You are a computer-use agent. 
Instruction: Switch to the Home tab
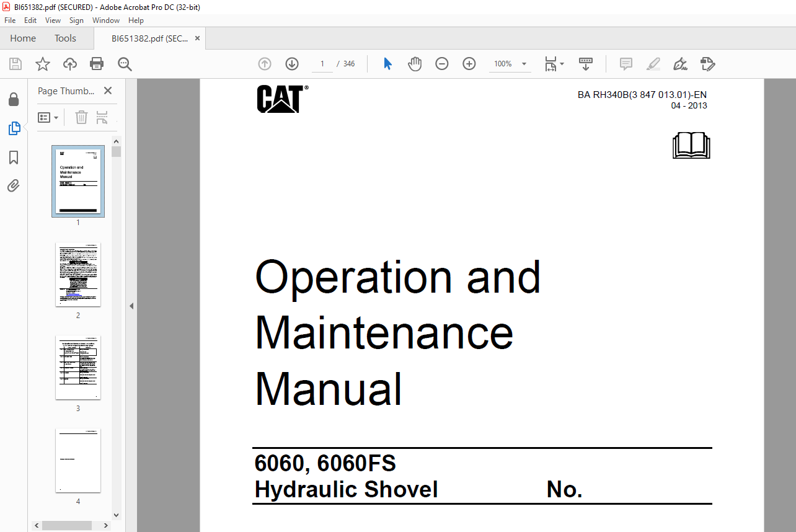(x=23, y=38)
